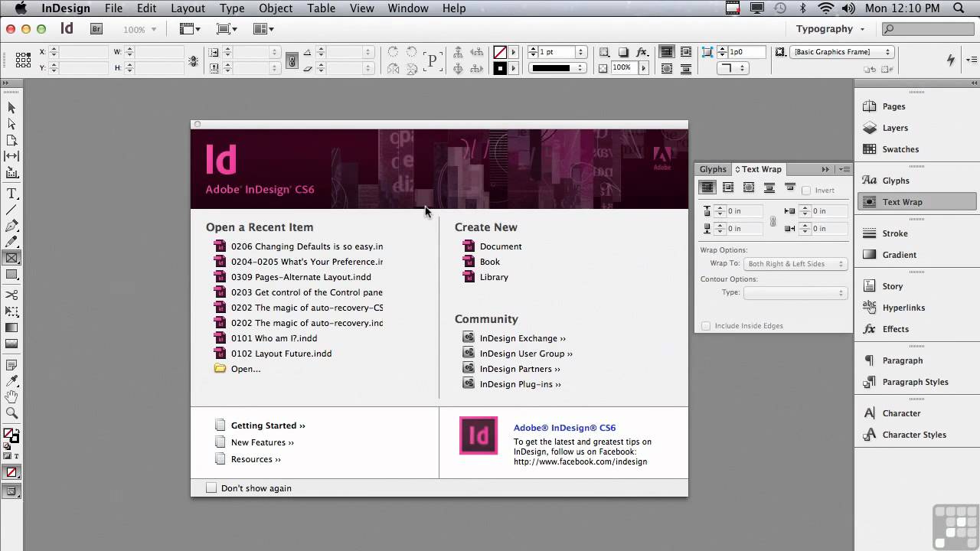Select the Page tool
980x551 pixels.
tap(11, 140)
